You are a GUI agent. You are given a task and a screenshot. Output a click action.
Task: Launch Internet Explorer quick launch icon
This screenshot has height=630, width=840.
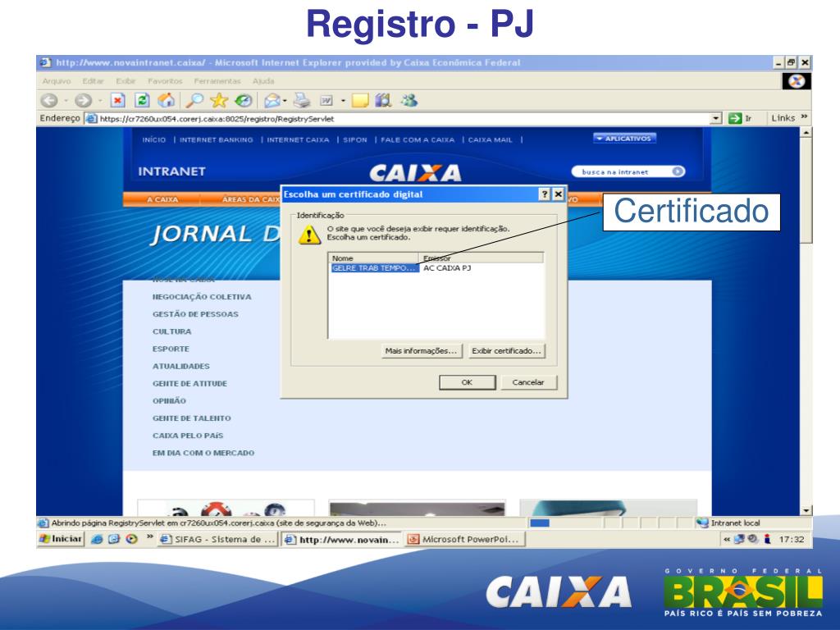tap(97, 540)
